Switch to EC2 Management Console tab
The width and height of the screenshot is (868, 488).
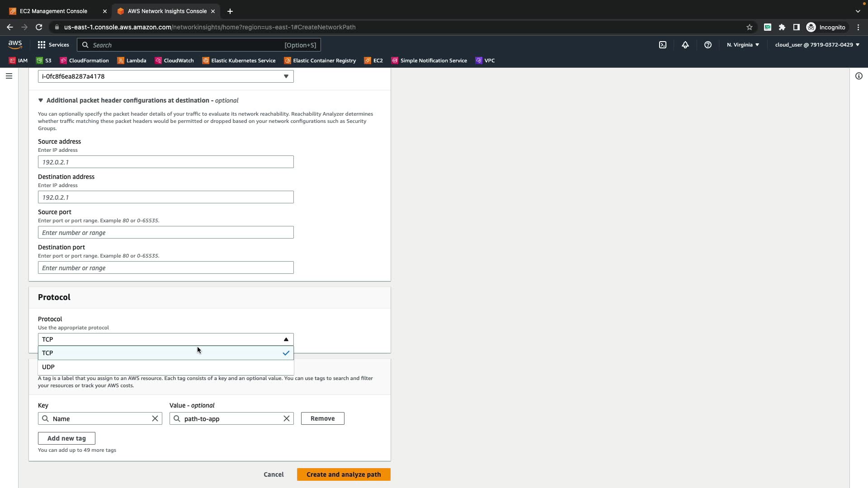pos(53,11)
